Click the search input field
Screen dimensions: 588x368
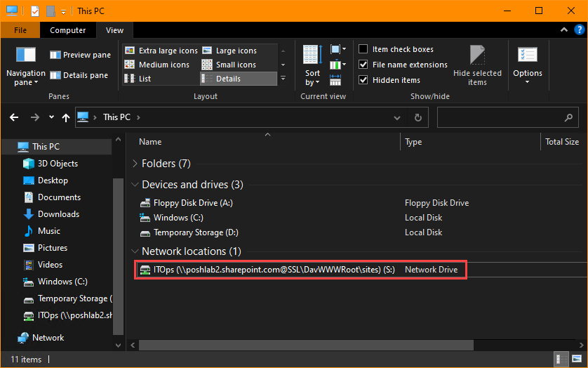pos(498,118)
